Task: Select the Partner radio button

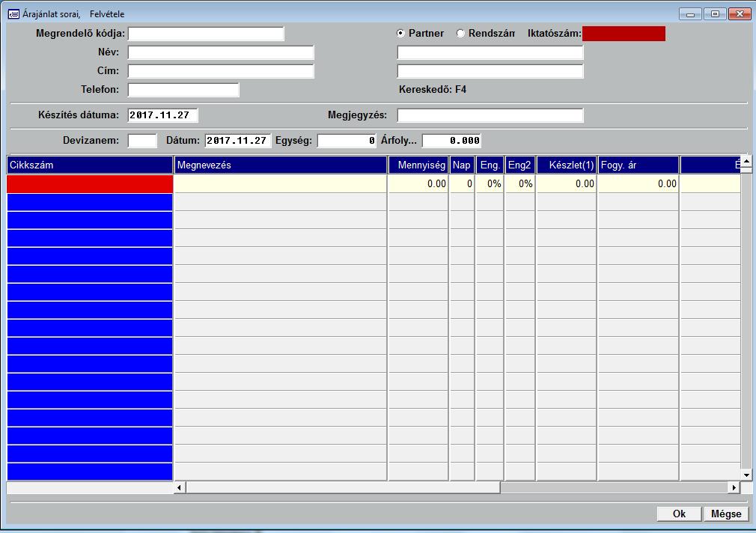Action: tap(400, 33)
